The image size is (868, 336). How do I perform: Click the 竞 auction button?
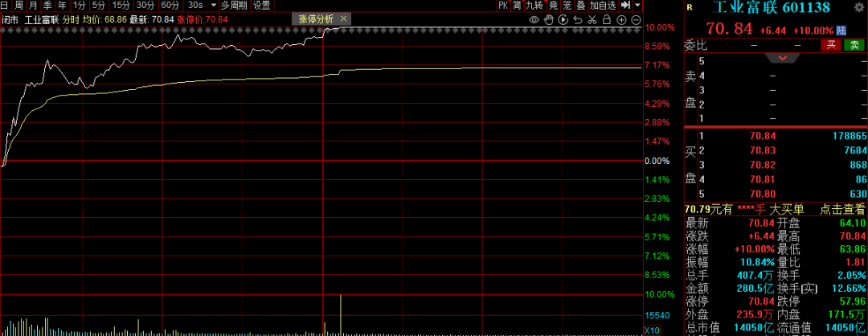[x=553, y=6]
